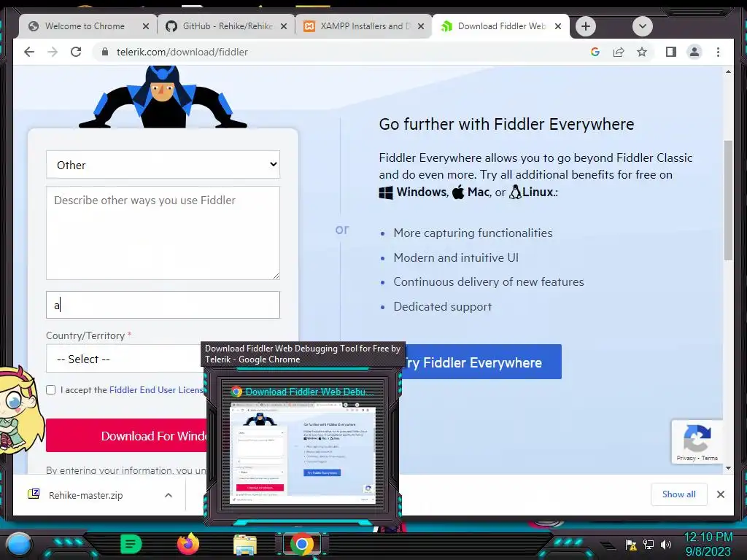Open a new tab with plus button
The image size is (747, 560).
[586, 26]
